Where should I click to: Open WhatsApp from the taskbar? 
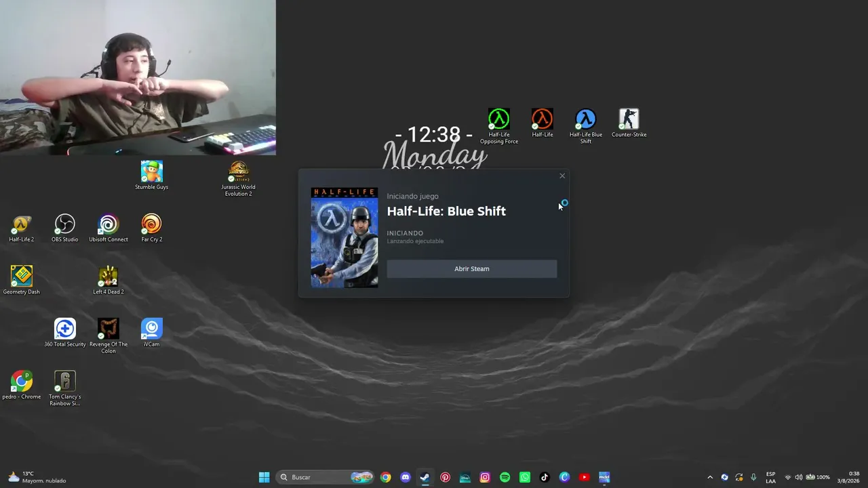525,477
